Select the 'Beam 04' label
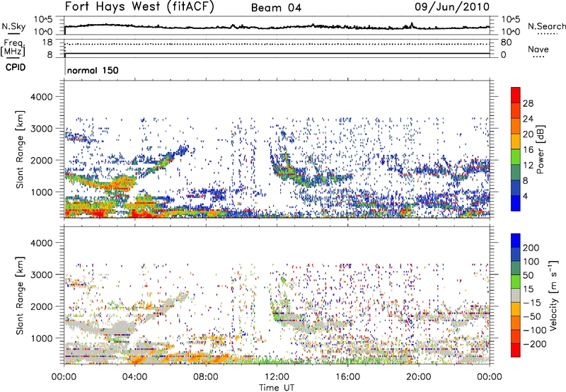The width and height of the screenshot is (566, 392). 276,8
